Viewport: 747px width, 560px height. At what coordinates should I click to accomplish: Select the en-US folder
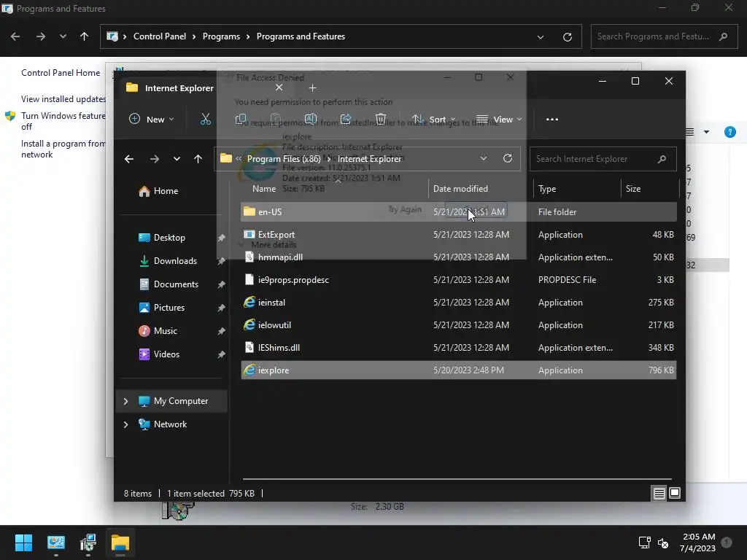pyautogui.click(x=459, y=212)
